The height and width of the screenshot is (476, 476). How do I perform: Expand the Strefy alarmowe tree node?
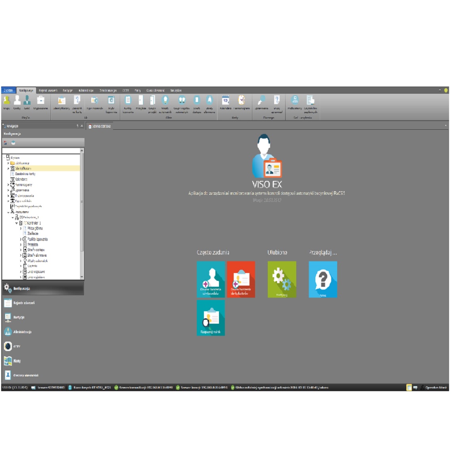(21, 255)
